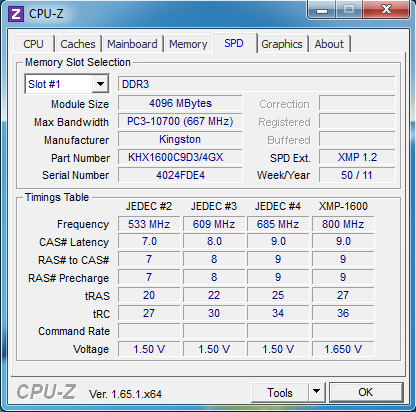Switch to the Memory tab
The width and height of the screenshot is (416, 412).
click(x=188, y=44)
